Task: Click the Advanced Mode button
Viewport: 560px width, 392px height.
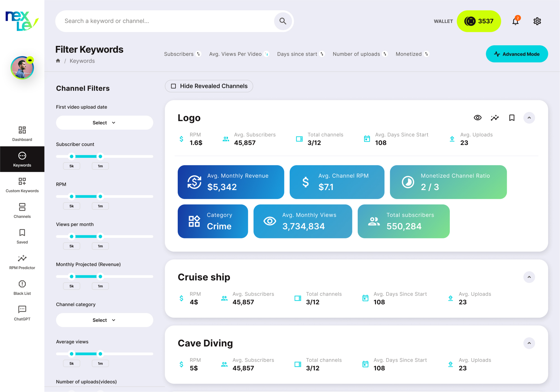Action: coord(517,54)
